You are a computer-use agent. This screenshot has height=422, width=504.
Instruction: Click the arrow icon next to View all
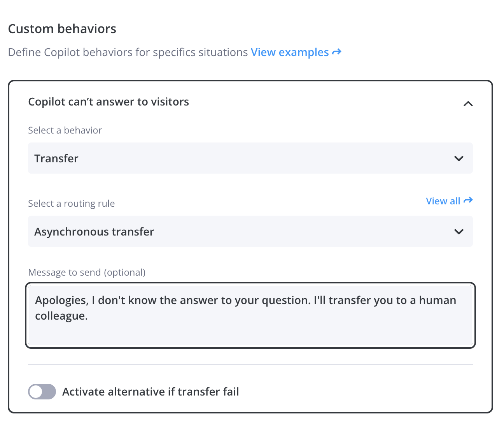pyautogui.click(x=468, y=200)
